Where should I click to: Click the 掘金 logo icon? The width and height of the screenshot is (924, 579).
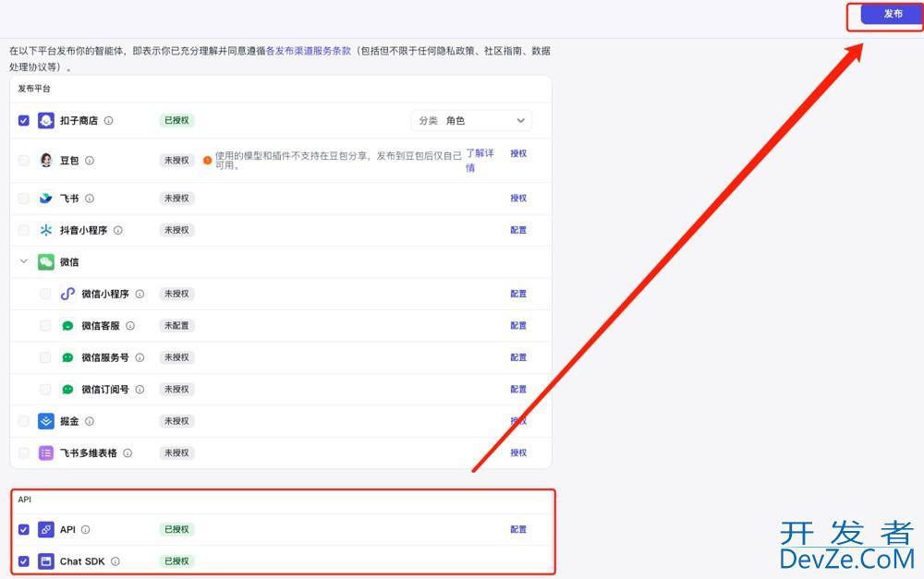[46, 421]
